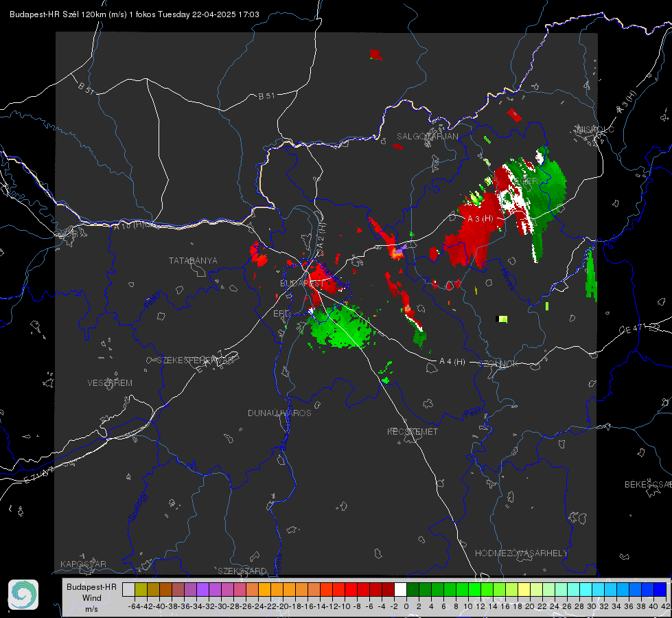672x618 pixels.
Task: Select the VESZPRÉM city label
Action: pos(110,383)
